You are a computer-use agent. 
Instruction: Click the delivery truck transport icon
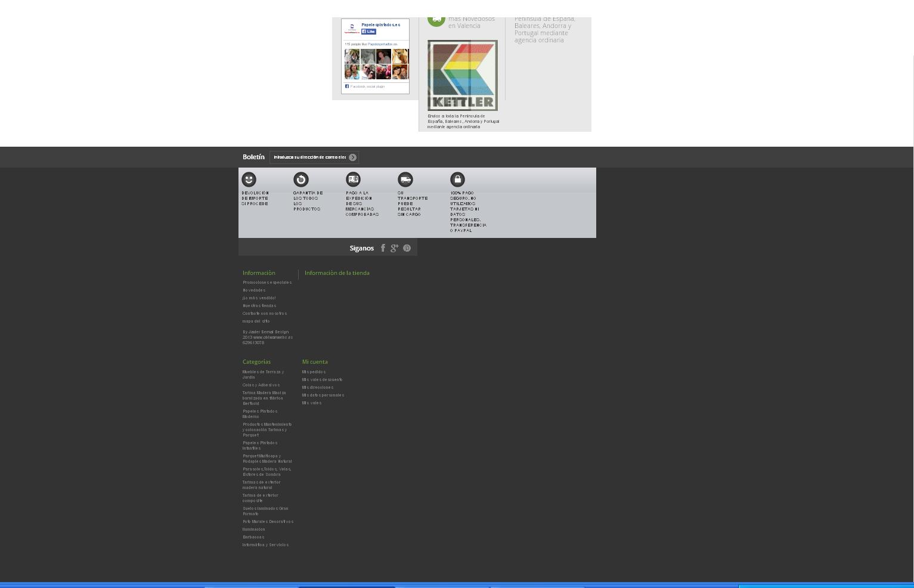[x=405, y=180]
